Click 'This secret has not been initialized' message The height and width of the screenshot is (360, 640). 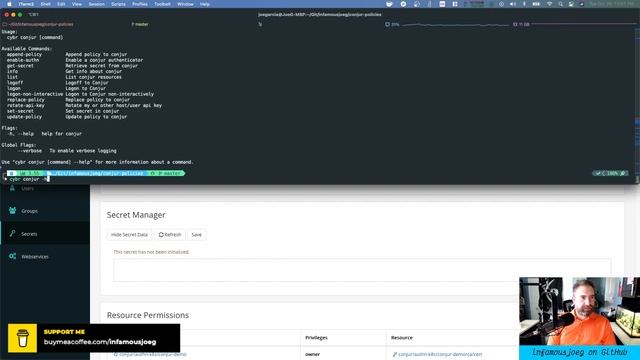pos(151,252)
